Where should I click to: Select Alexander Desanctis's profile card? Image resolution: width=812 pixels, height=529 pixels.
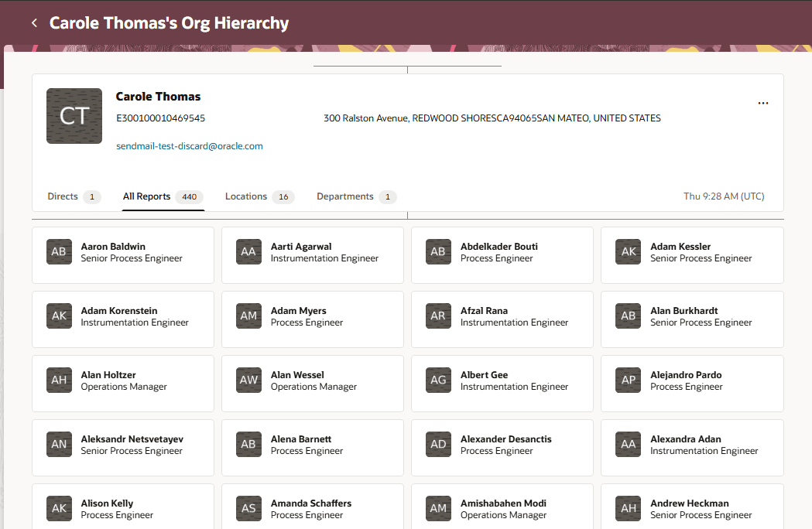coord(502,447)
